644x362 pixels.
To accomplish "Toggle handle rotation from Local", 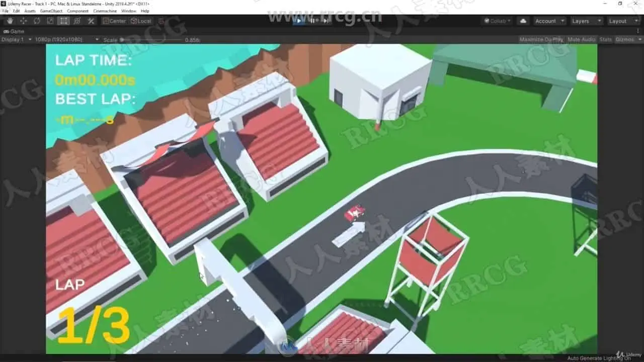I will coord(141,21).
